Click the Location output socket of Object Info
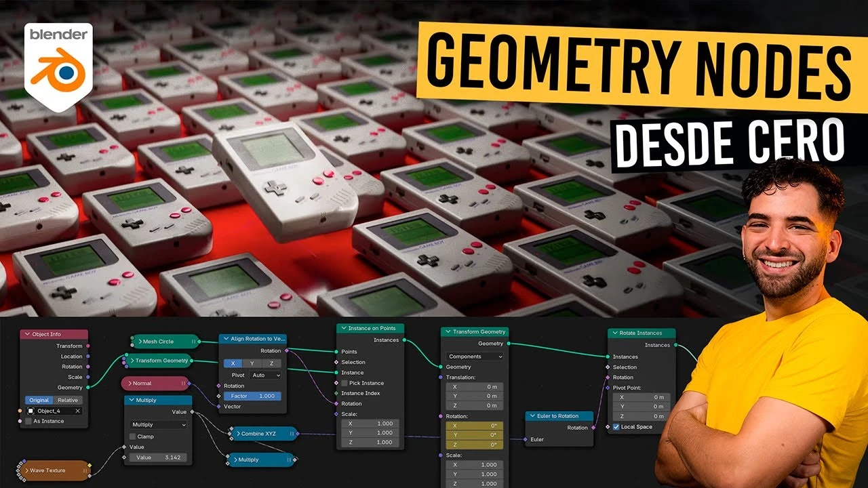The height and width of the screenshot is (488, 868). (x=89, y=357)
